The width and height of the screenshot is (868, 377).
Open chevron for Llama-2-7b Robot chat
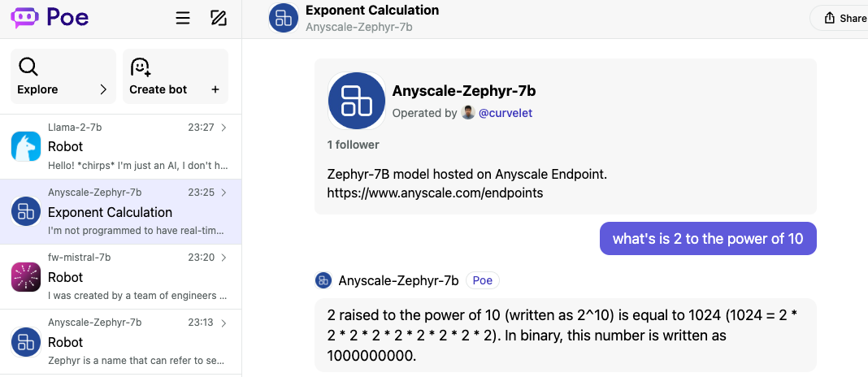pyautogui.click(x=224, y=128)
